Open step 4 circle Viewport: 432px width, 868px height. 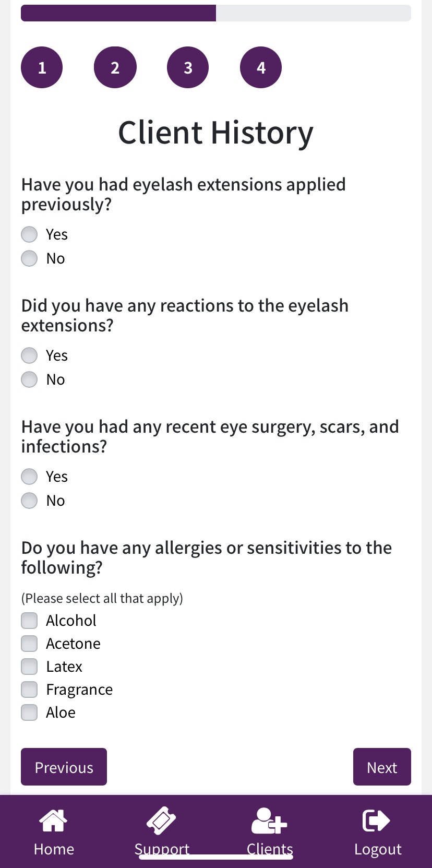pos(261,67)
